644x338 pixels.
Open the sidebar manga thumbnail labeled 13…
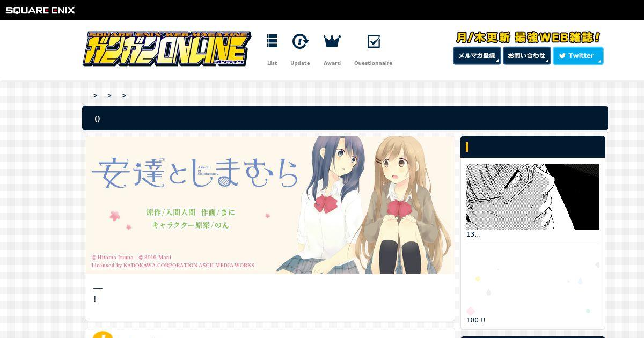pyautogui.click(x=533, y=197)
